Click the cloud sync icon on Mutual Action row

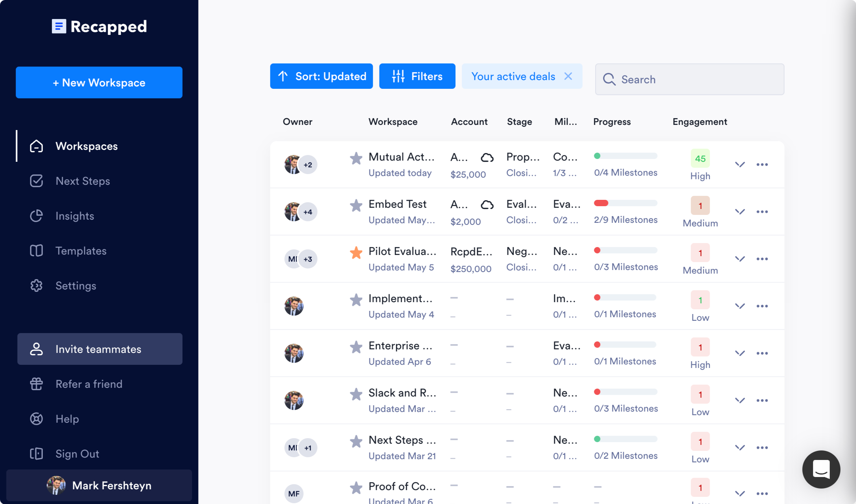(488, 157)
